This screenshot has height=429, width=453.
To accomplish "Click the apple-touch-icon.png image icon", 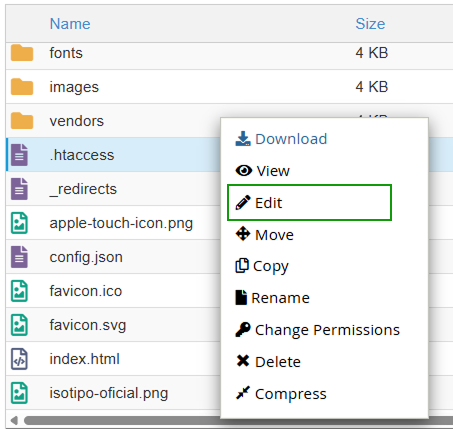I will pyautogui.click(x=19, y=223).
